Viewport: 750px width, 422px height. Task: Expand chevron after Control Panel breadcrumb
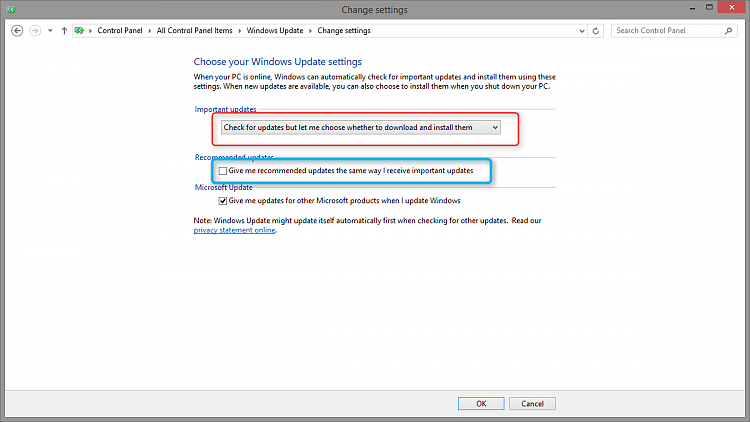click(x=150, y=31)
